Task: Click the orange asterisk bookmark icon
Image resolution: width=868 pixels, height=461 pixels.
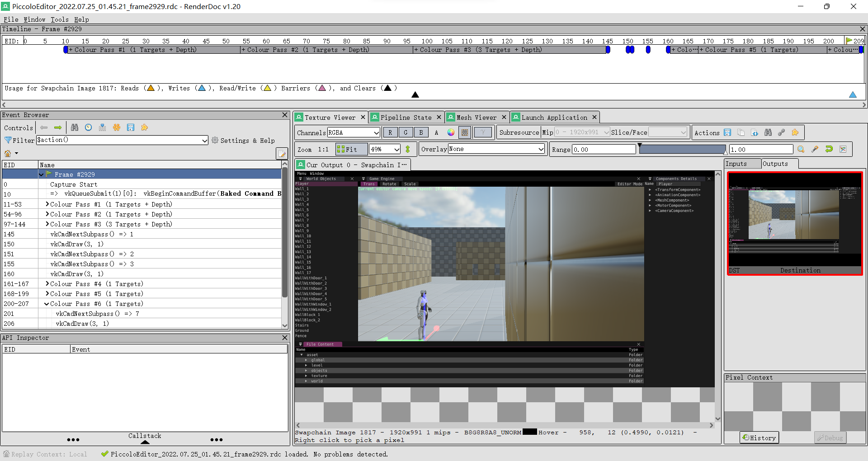Action: (x=117, y=127)
